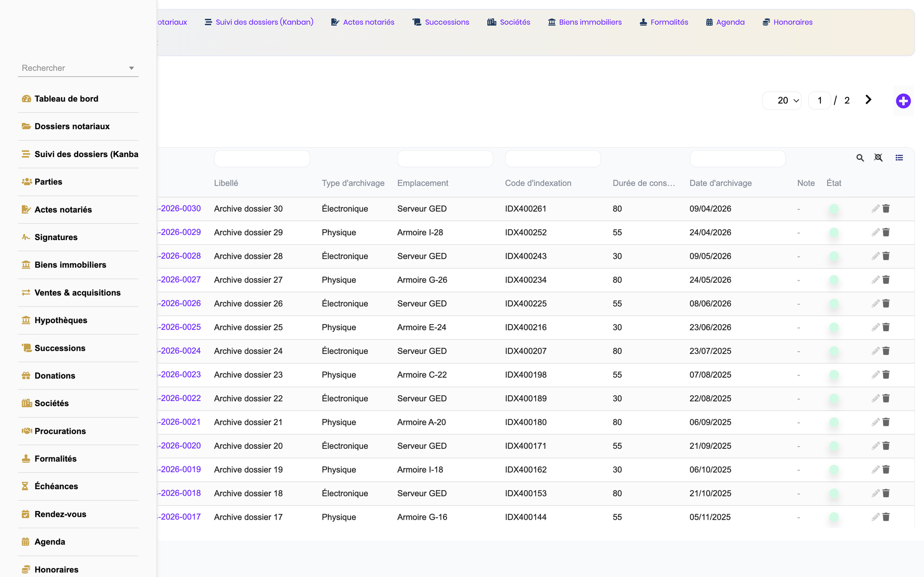Delete Archive dossier 30 with trash icon
The image size is (924, 577).
[x=886, y=209]
